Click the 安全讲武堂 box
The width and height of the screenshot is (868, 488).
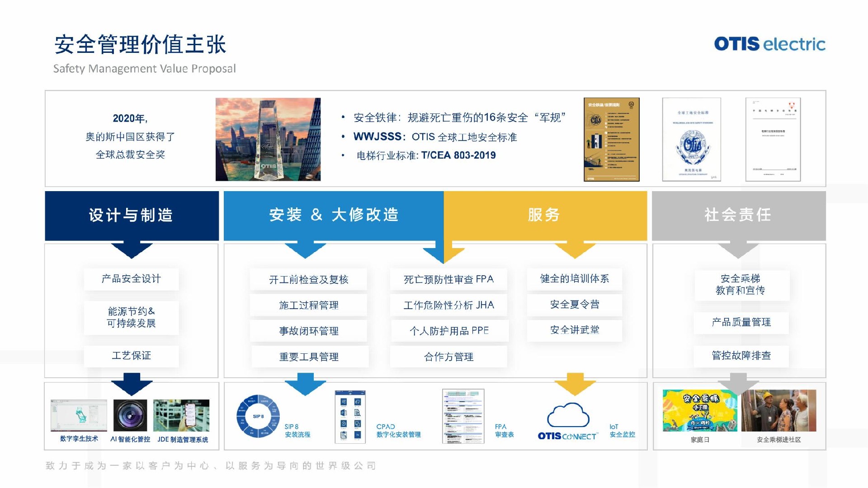click(x=575, y=330)
